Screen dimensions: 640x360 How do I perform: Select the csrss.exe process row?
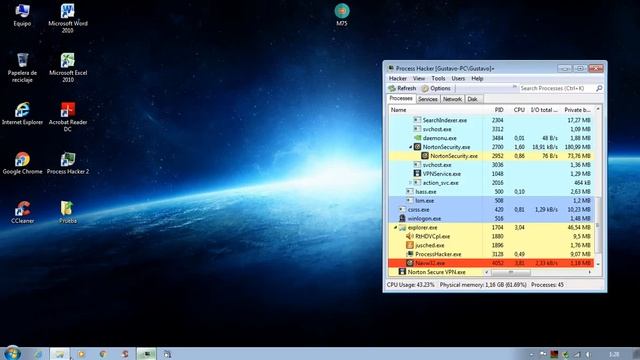491,209
